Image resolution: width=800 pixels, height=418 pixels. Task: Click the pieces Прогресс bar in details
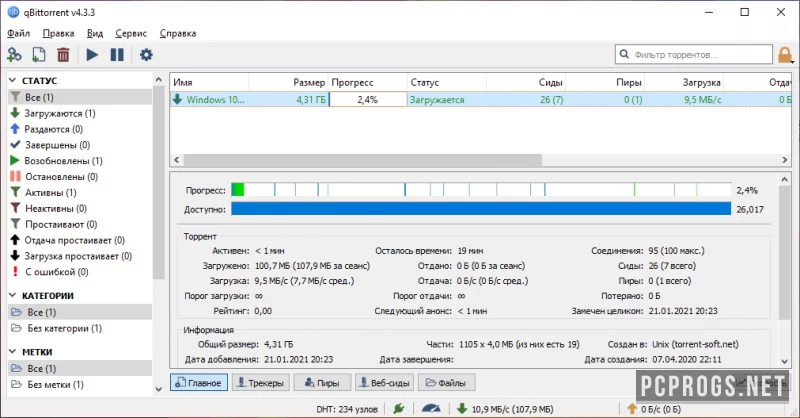click(x=481, y=190)
